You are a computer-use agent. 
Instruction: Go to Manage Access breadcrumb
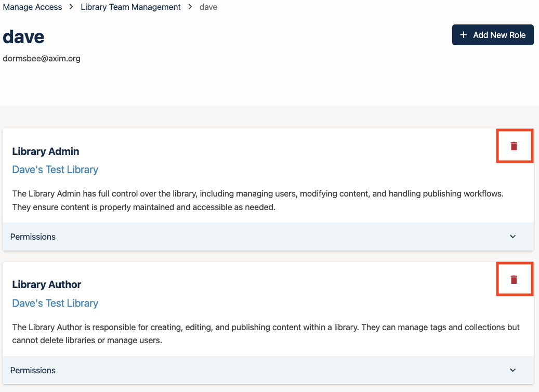point(32,7)
